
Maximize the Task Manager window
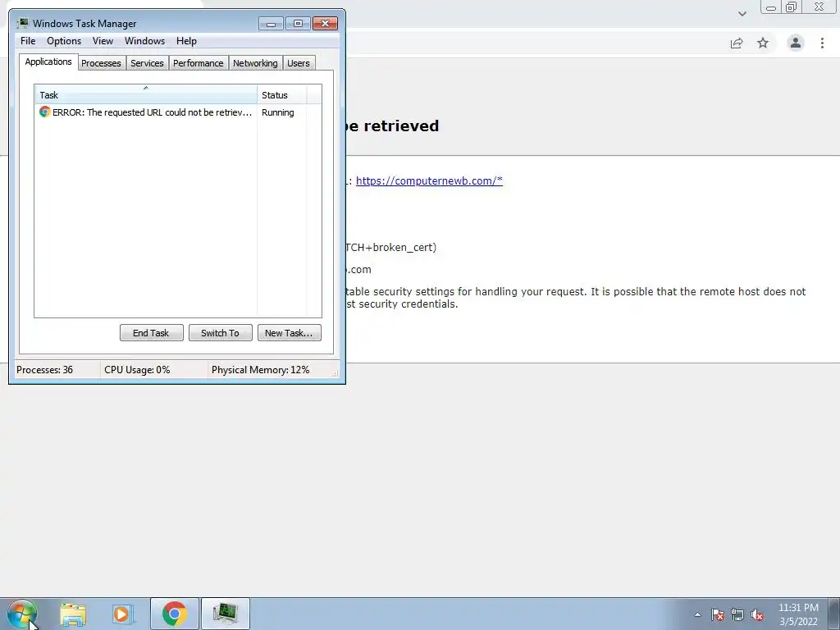pos(298,24)
